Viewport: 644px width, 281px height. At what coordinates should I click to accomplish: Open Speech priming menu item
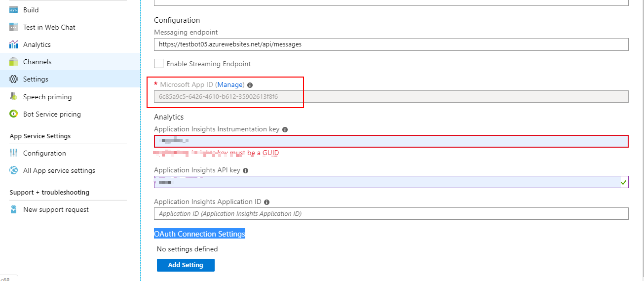pos(47,97)
